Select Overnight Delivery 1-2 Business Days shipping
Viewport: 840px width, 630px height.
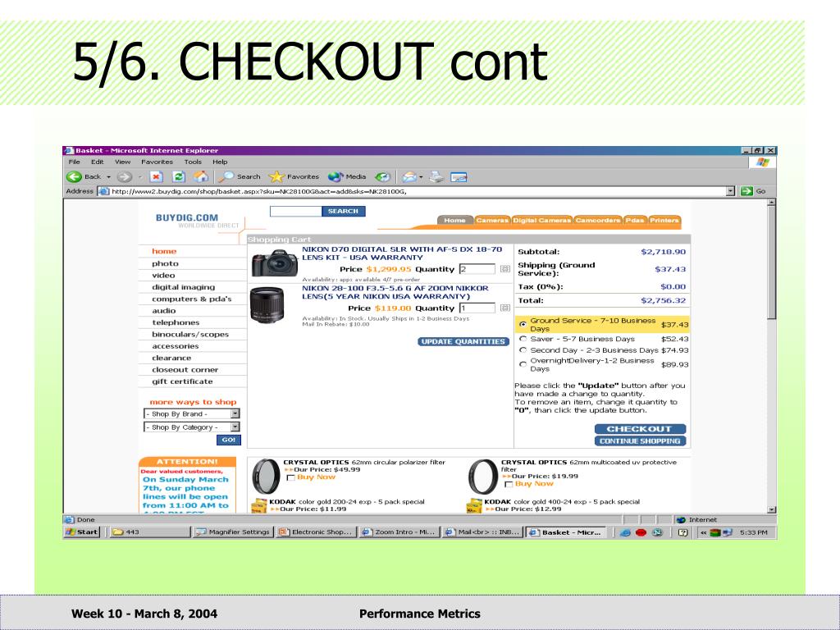[x=523, y=364]
